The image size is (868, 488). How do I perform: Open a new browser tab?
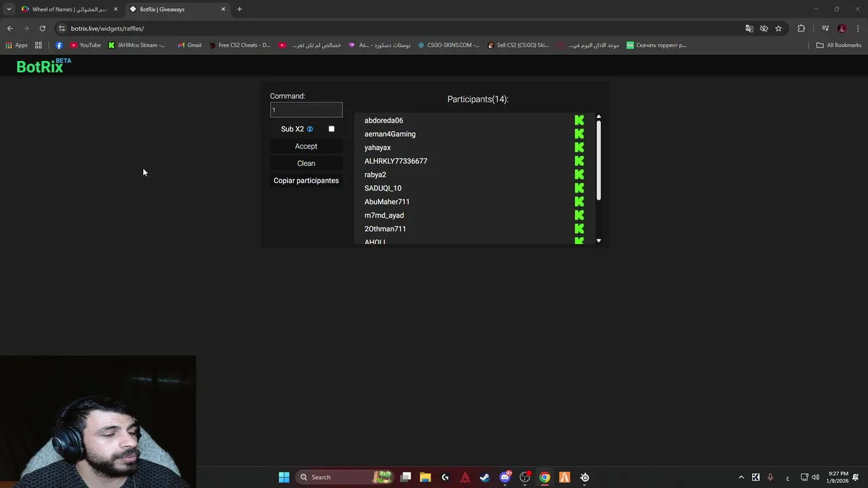click(x=239, y=9)
